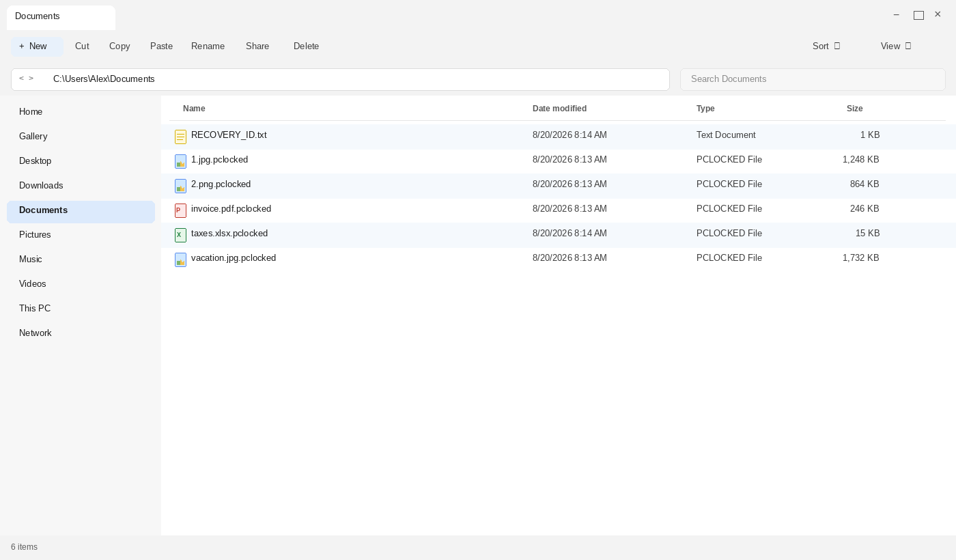Click RECOVERY_ID.txt date 8/20/2026 8:14 AM
956x560 pixels.
570,135
